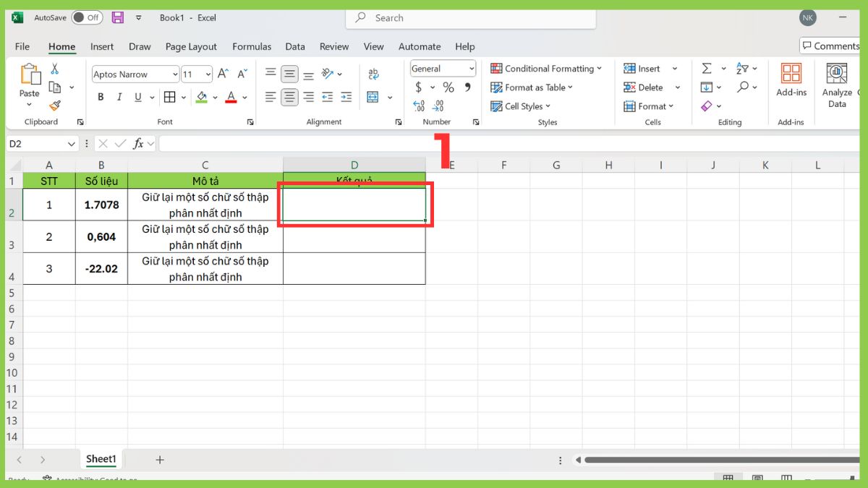The image size is (868, 488).
Task: Open the font name dropdown
Action: [x=176, y=74]
